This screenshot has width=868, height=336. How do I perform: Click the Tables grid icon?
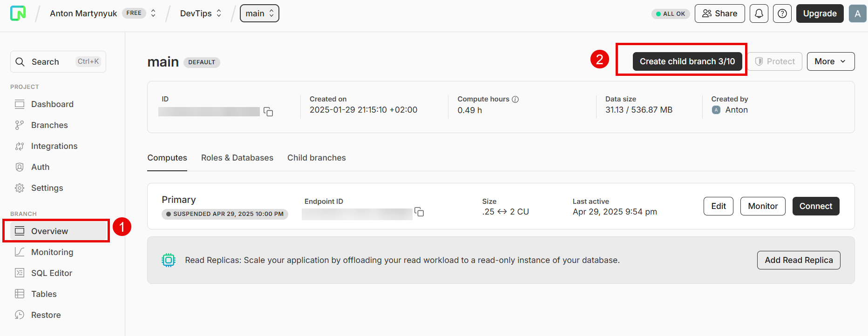coord(20,294)
